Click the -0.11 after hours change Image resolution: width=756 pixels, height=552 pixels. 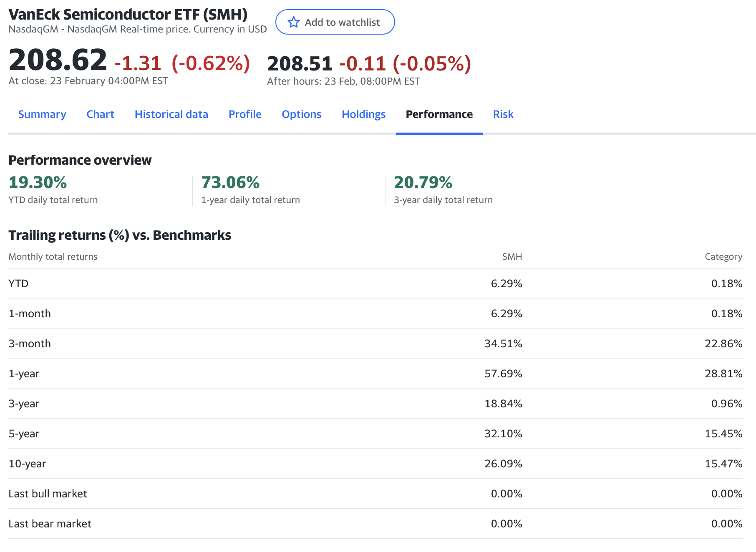pos(363,64)
